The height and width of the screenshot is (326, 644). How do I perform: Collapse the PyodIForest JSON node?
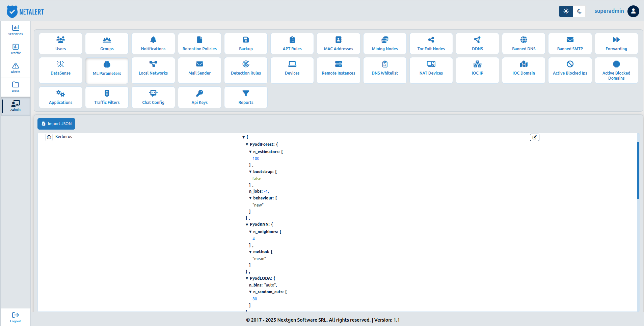[x=247, y=144]
